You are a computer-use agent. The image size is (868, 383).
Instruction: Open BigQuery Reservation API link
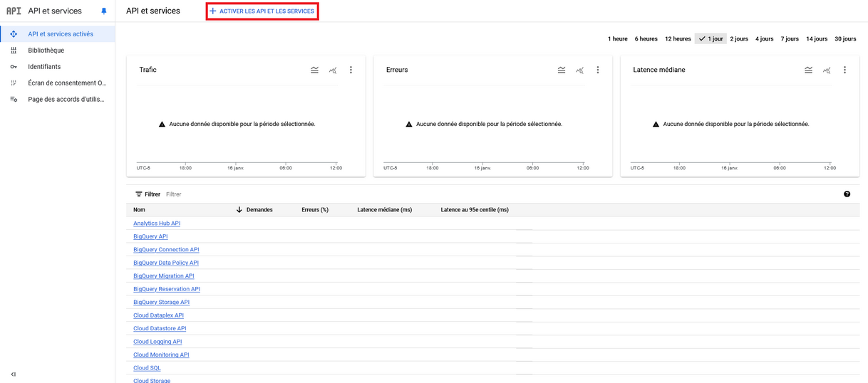(167, 289)
